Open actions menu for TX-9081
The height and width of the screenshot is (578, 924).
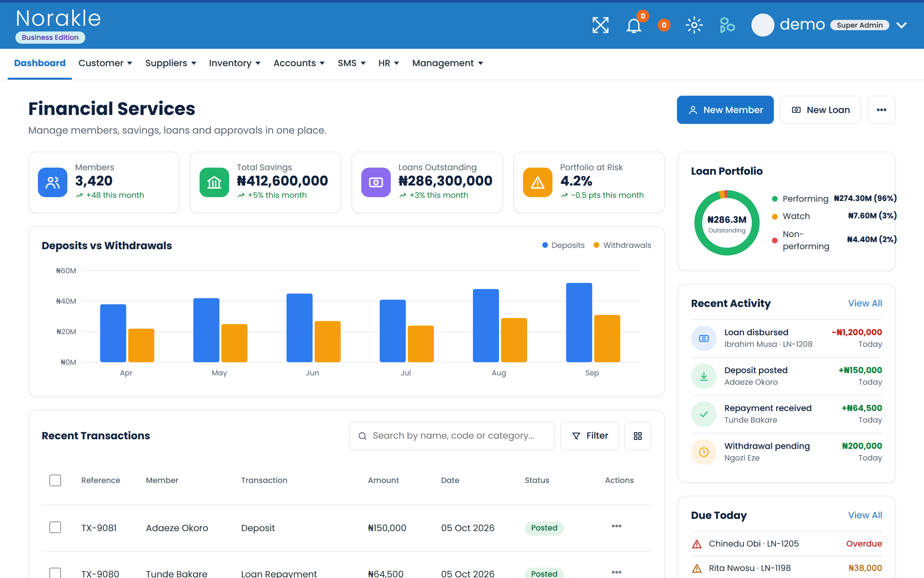click(x=617, y=526)
